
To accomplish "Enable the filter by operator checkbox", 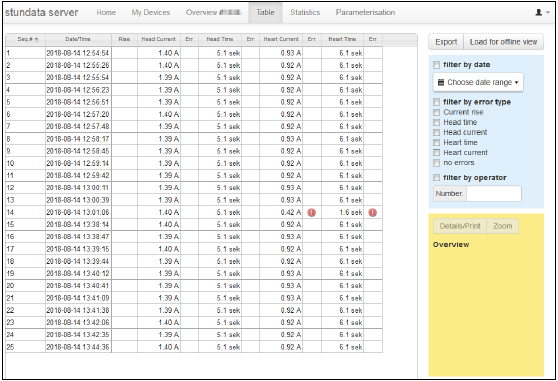I will point(437,178).
